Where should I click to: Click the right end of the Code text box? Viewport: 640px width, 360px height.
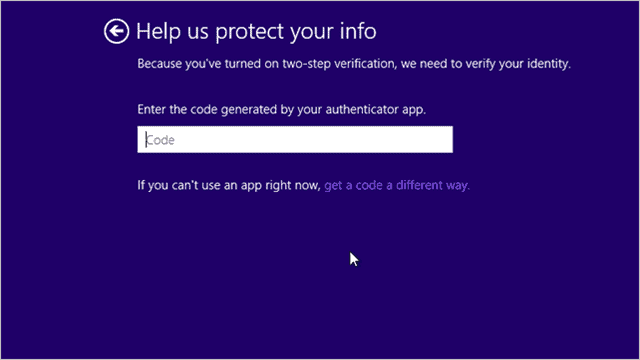click(443, 140)
